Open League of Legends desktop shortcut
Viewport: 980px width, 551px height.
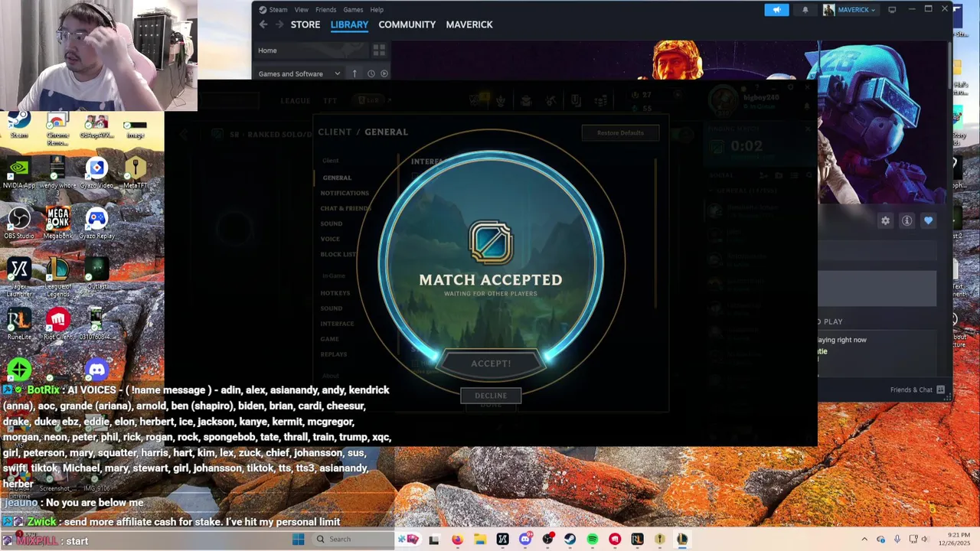[x=57, y=277]
